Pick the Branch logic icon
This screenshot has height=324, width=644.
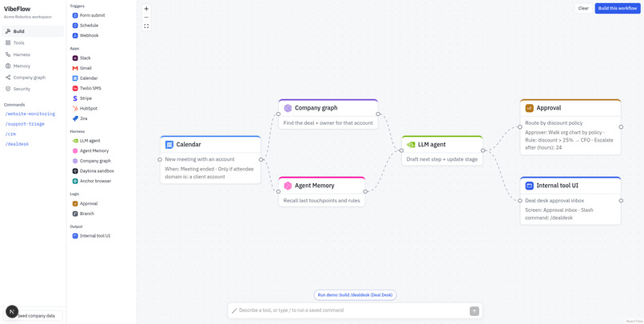tap(75, 214)
